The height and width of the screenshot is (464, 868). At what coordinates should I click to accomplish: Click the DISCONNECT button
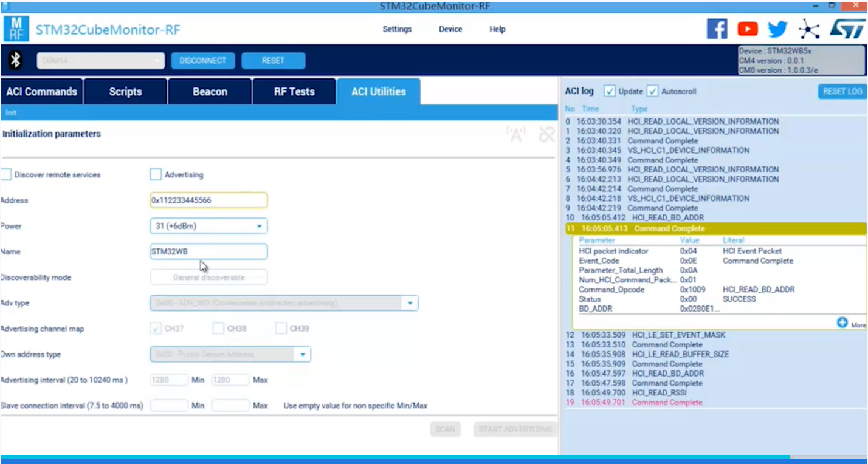pos(203,61)
